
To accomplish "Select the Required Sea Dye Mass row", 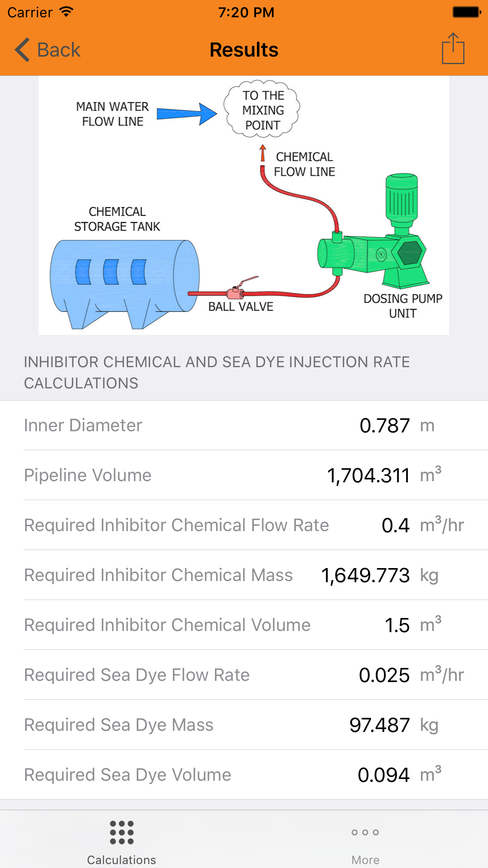I will (x=244, y=725).
